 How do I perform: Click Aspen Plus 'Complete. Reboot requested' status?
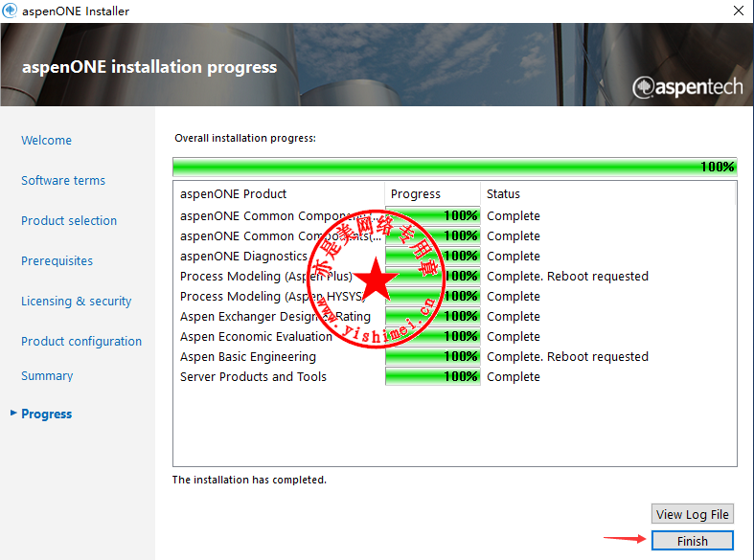pos(567,276)
